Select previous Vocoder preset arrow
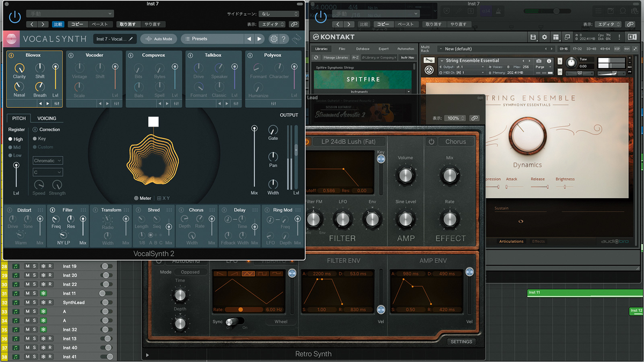The image size is (644, 362). (100, 103)
